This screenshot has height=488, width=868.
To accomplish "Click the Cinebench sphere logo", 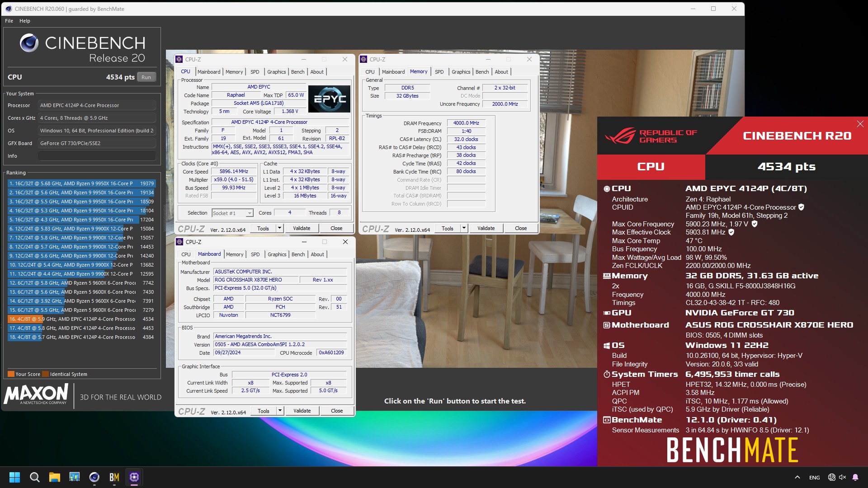I will [x=29, y=43].
